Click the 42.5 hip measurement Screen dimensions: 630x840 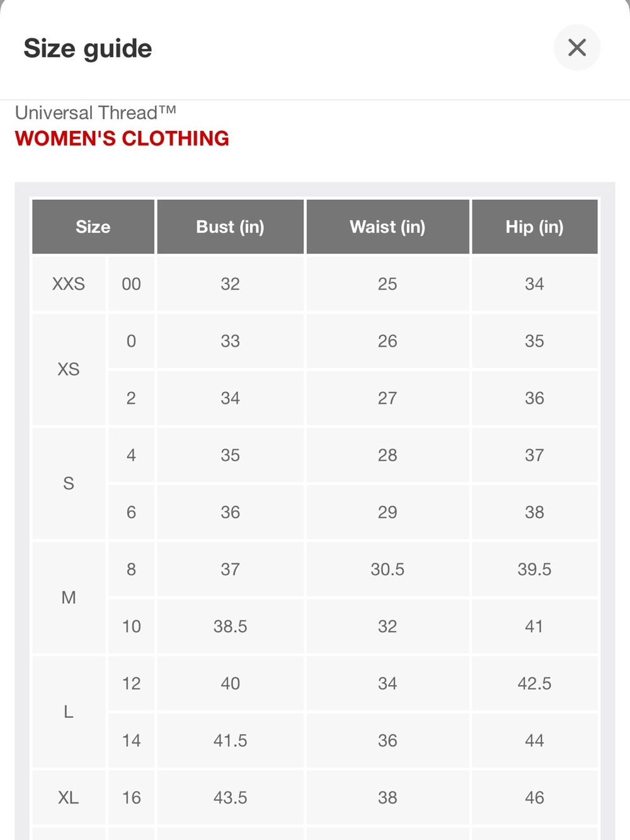point(534,684)
